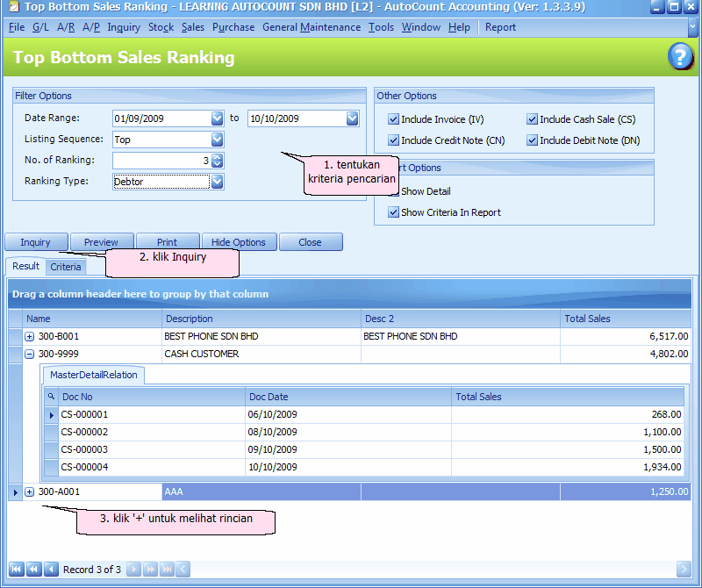The width and height of the screenshot is (702, 588).
Task: Go to previous record navigator arrow
Action: [51, 569]
